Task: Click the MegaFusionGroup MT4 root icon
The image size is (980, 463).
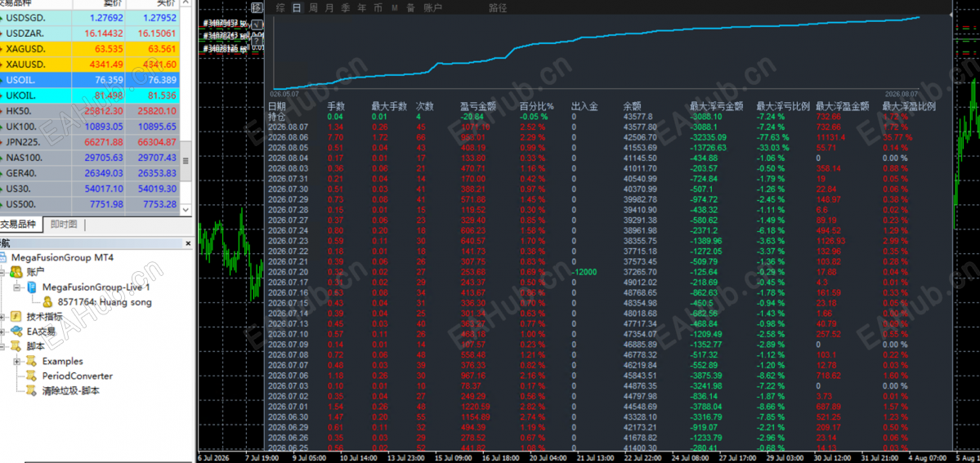Action: [4, 257]
